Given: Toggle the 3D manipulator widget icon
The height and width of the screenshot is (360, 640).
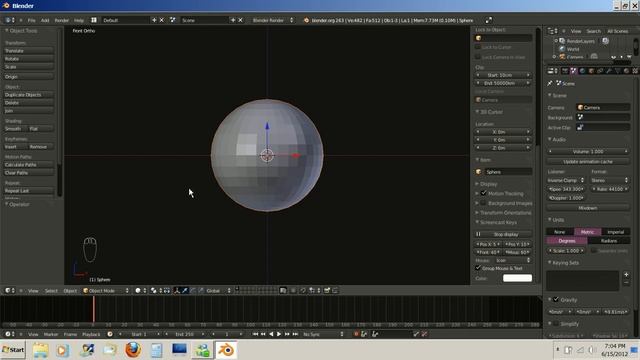Looking at the screenshot, I should tap(177, 291).
